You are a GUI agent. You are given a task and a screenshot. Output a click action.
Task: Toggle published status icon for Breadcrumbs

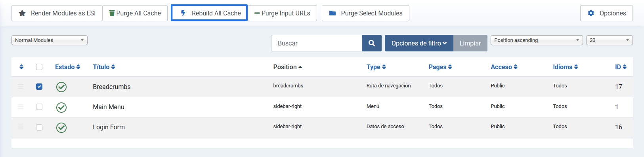pos(61,87)
